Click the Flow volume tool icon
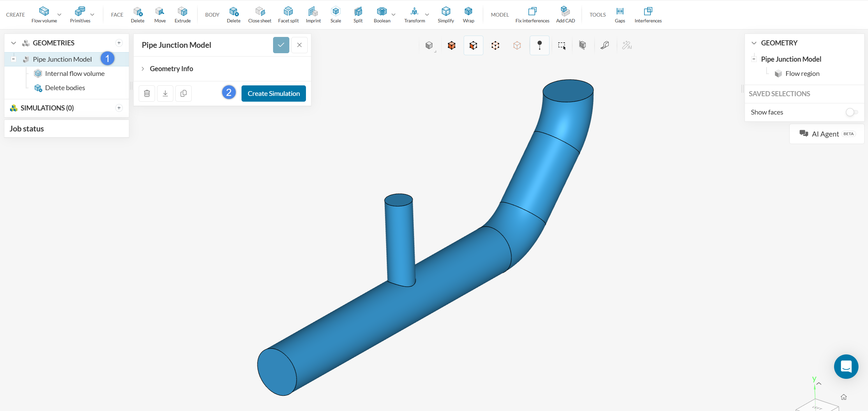Screen dimensions: 868x411 pos(44,11)
